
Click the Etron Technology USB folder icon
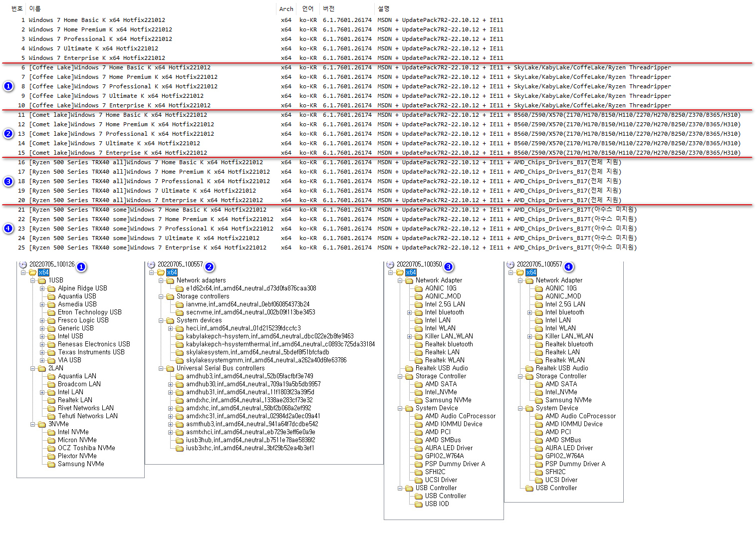click(51, 312)
